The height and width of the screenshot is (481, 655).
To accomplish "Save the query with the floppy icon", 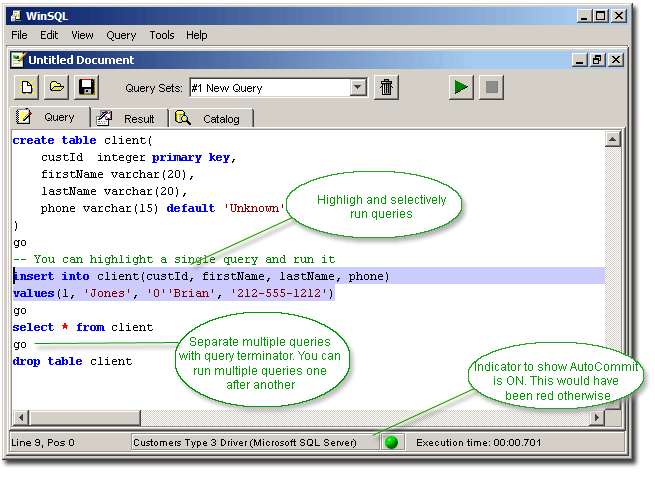I will (x=86, y=87).
